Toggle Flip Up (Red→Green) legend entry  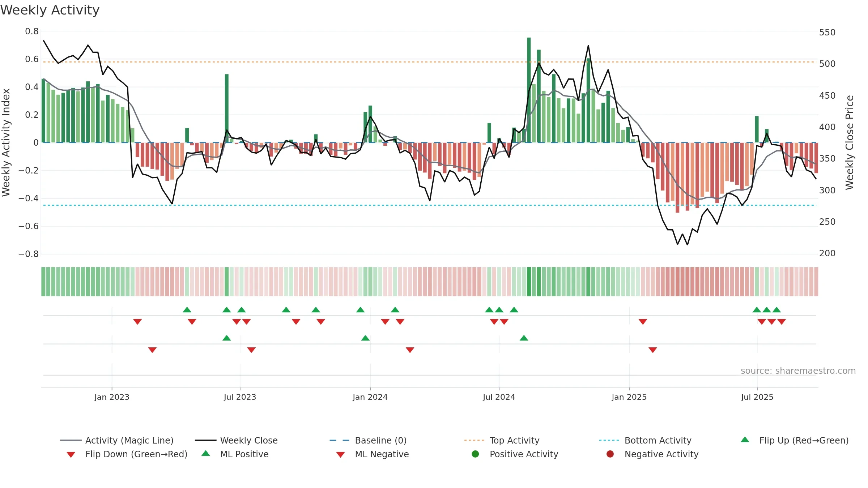(794, 440)
